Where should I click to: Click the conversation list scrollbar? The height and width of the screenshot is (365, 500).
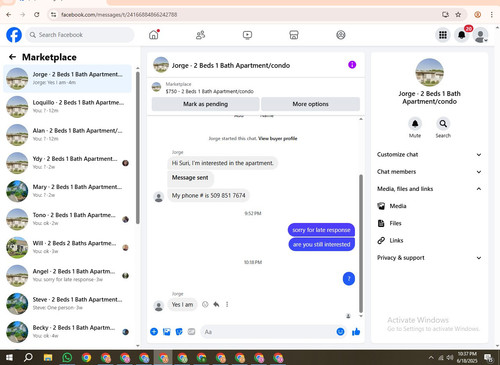pos(138,147)
